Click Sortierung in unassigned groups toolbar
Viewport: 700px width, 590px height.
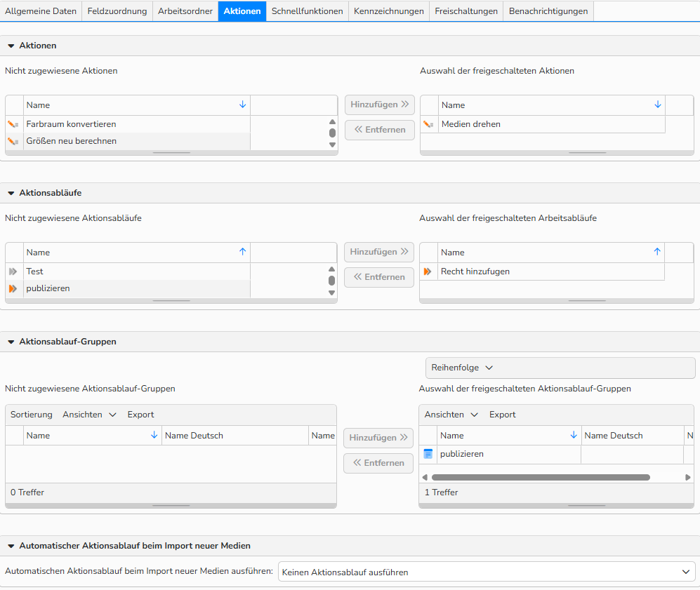tap(32, 415)
